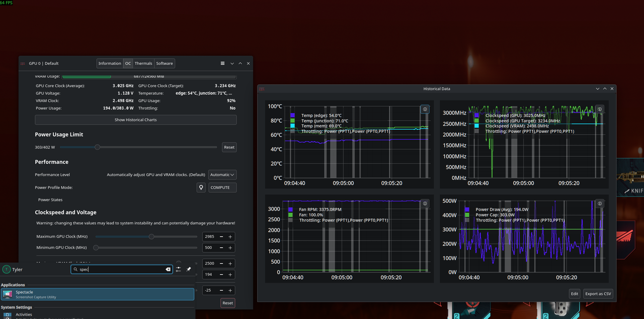The image size is (644, 319).
Task: Reset the clockspeed and voltage settings
Action: click(x=228, y=303)
